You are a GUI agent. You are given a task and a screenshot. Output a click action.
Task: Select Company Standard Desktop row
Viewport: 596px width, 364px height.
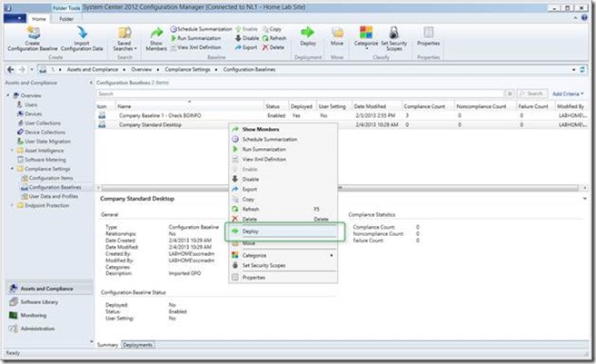click(342, 125)
